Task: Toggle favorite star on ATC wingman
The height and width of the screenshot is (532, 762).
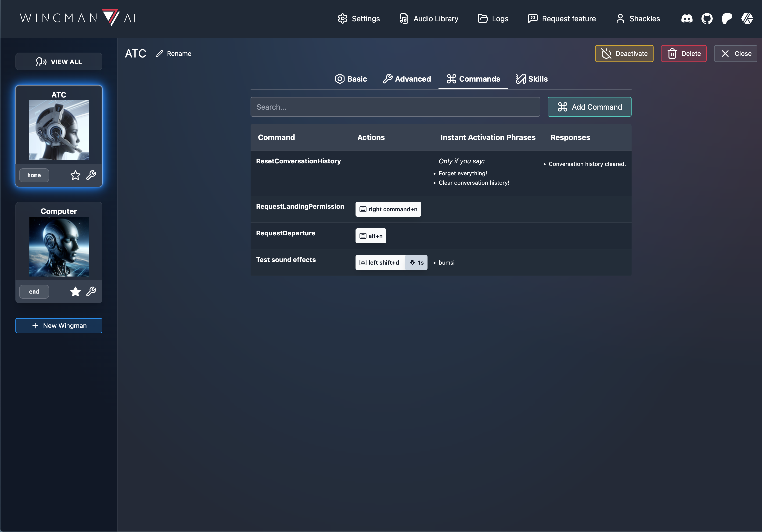Action: click(75, 175)
